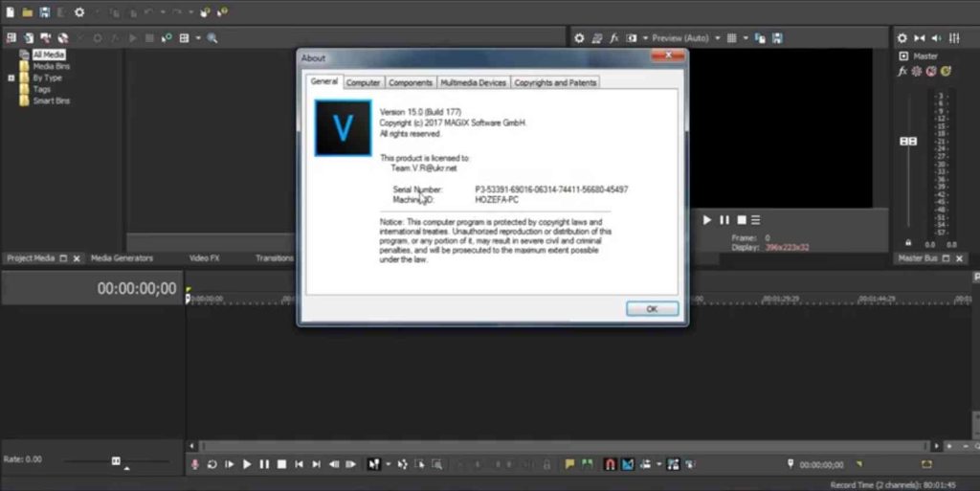
Task: Click the timeline horizontal scrollbar
Action: 564,446
